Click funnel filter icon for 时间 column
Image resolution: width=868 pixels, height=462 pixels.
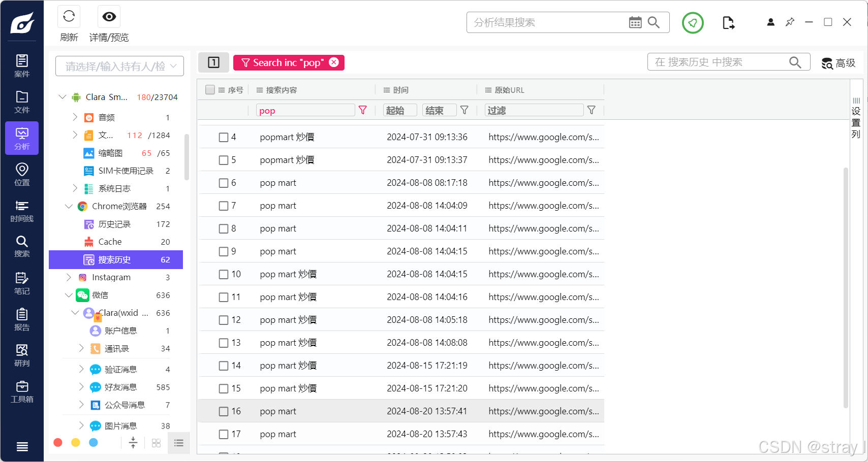464,110
